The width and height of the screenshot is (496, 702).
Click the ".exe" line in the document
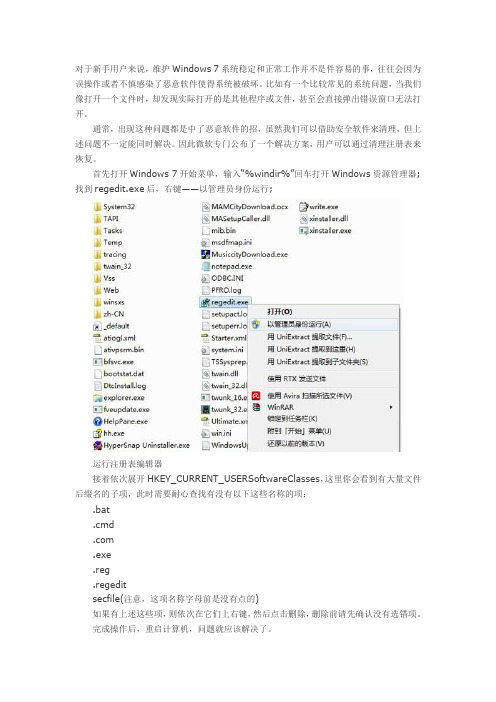click(x=102, y=555)
